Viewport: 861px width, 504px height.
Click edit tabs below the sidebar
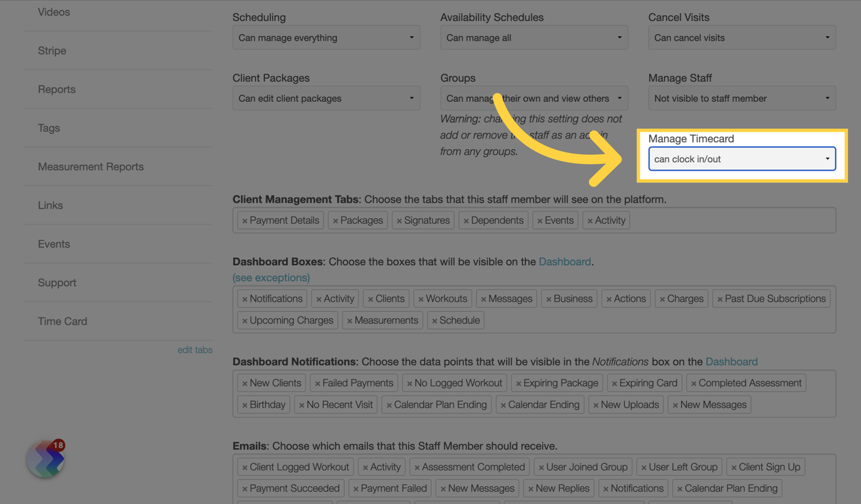tap(195, 350)
